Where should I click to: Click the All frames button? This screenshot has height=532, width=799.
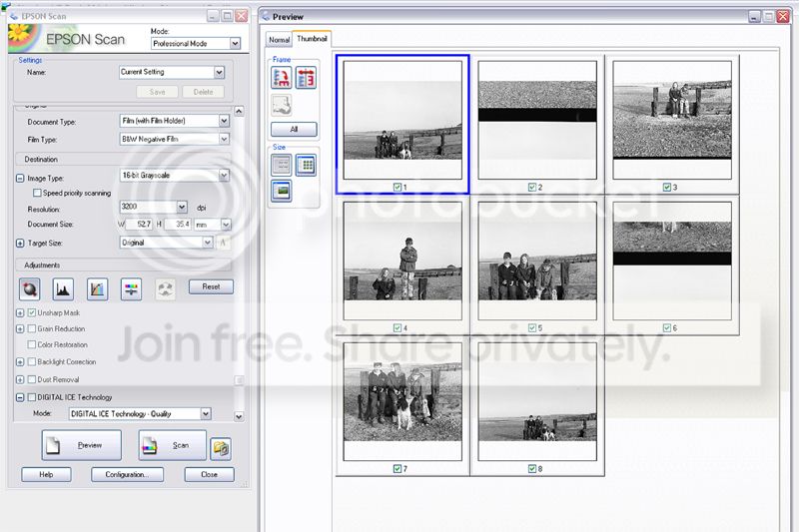[294, 130]
